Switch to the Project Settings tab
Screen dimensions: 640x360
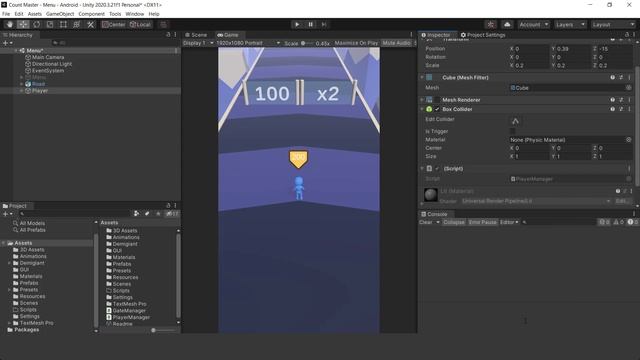483,35
